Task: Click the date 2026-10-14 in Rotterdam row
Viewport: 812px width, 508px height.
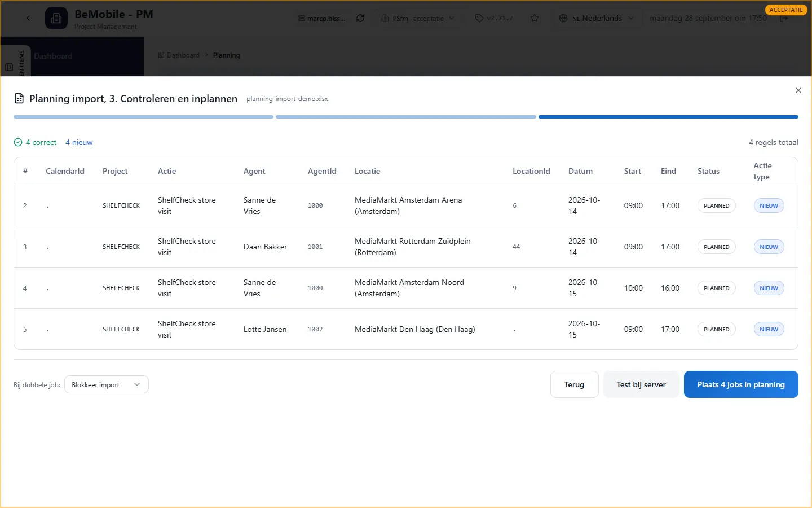Action: [x=584, y=247]
